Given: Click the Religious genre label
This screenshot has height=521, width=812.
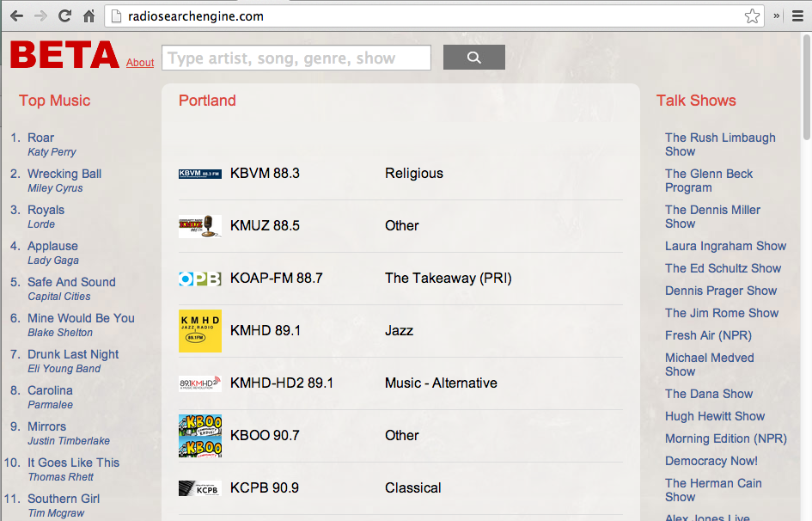Looking at the screenshot, I should click(x=414, y=174).
